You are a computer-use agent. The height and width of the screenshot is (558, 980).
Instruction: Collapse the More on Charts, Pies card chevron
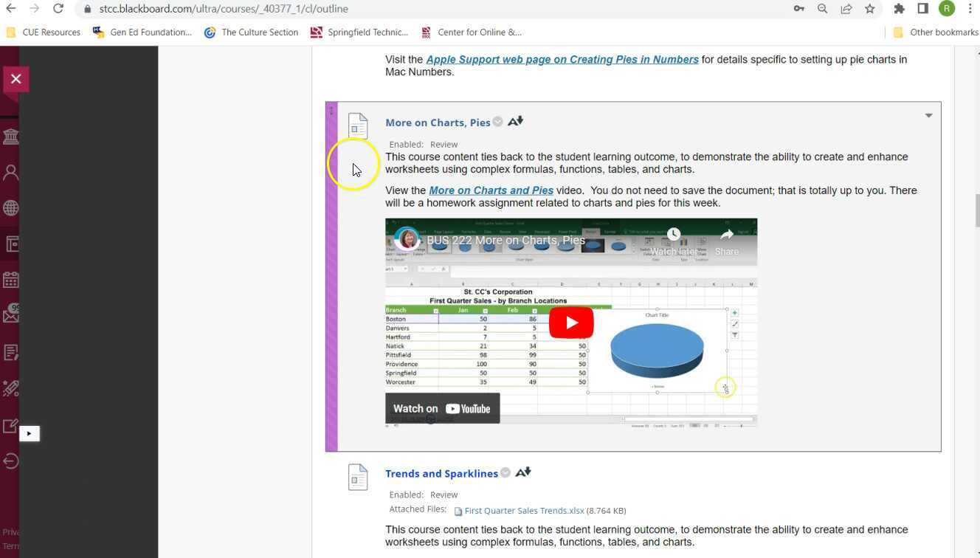[x=928, y=115]
